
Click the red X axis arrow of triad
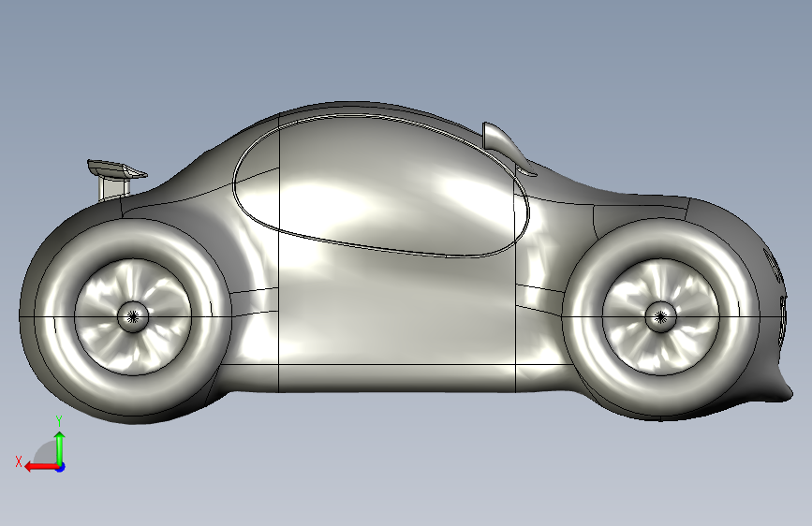(41, 467)
